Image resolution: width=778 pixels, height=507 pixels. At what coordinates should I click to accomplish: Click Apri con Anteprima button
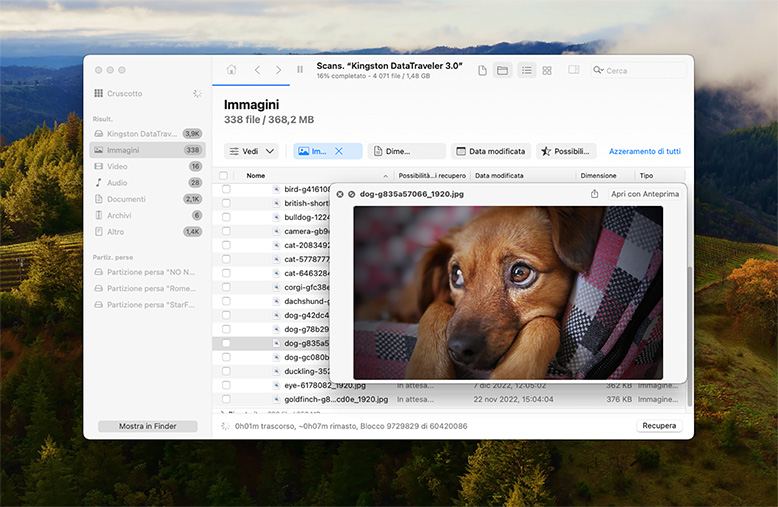(x=645, y=194)
